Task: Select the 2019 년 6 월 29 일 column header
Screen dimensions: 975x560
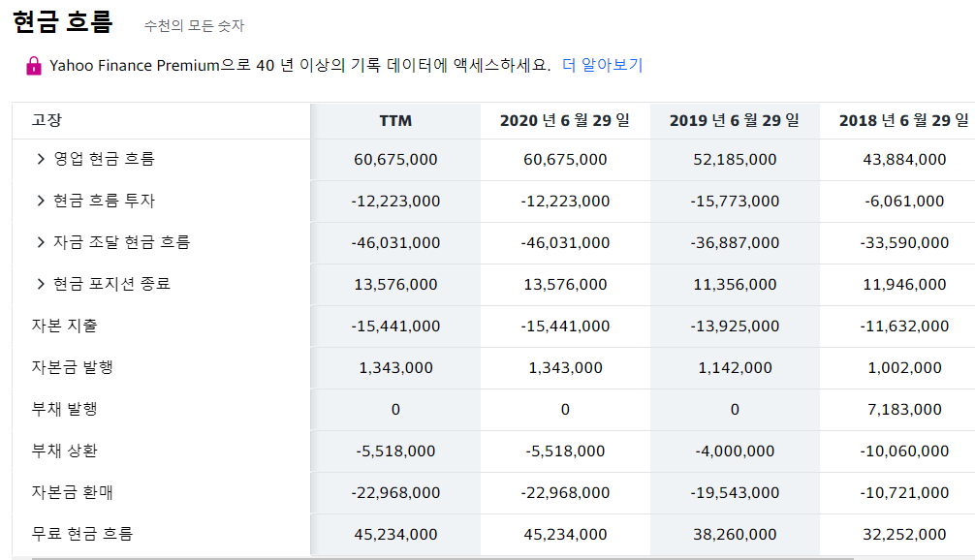Action: (735, 120)
